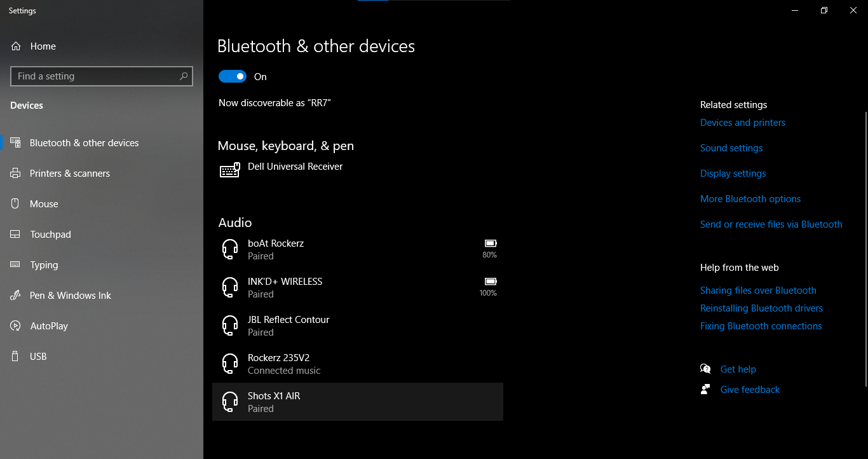Click the USB sidebar icon
868x459 pixels.
click(16, 357)
